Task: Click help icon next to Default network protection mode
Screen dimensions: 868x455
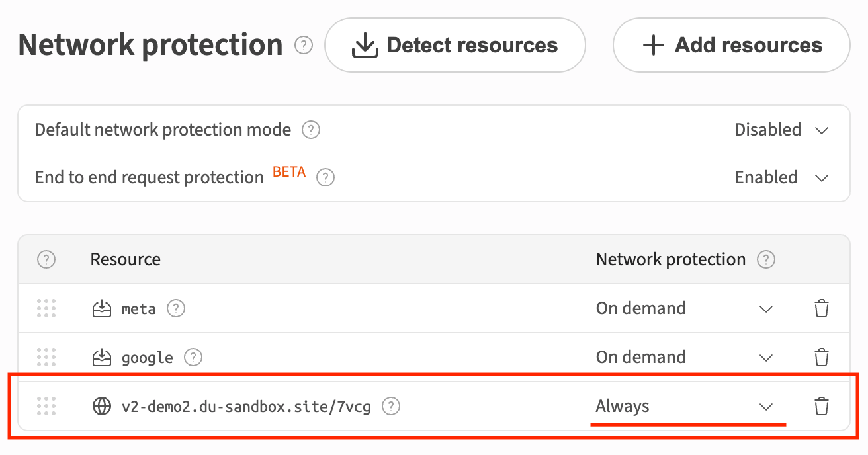Action: point(311,130)
